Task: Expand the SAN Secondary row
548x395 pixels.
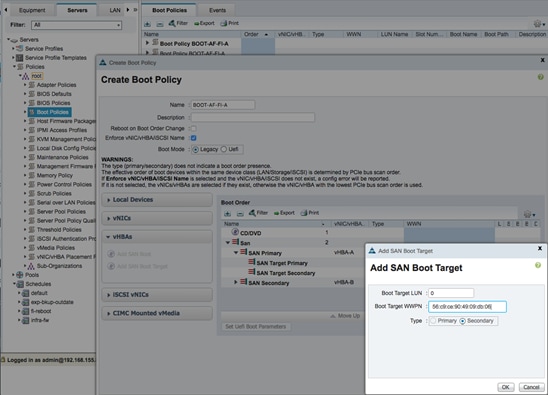Action: [x=236, y=282]
